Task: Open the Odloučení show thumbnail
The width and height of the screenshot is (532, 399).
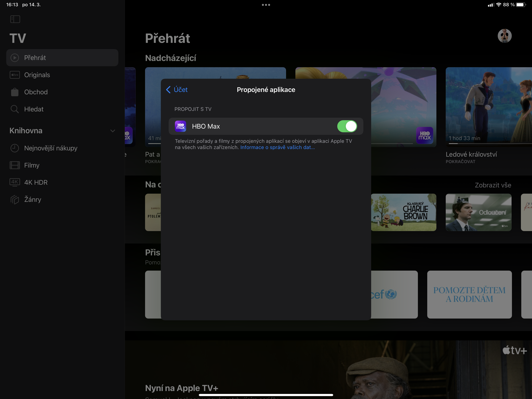Action: point(478,212)
